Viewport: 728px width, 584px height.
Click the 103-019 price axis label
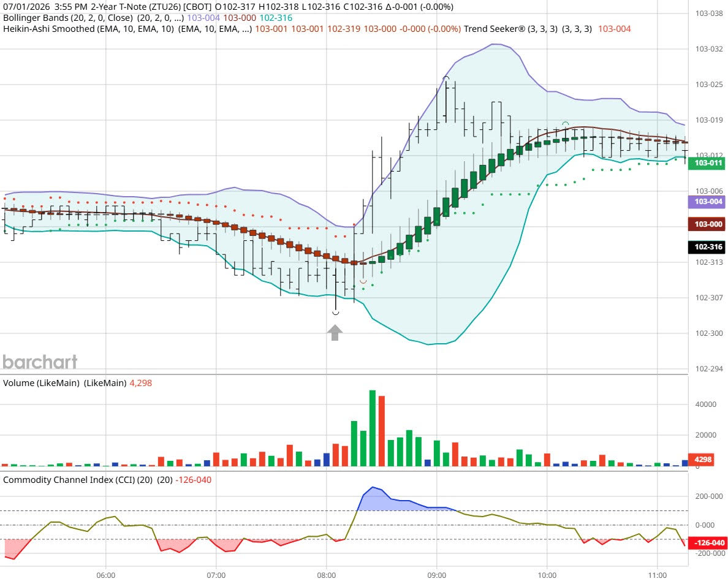pyautogui.click(x=709, y=119)
